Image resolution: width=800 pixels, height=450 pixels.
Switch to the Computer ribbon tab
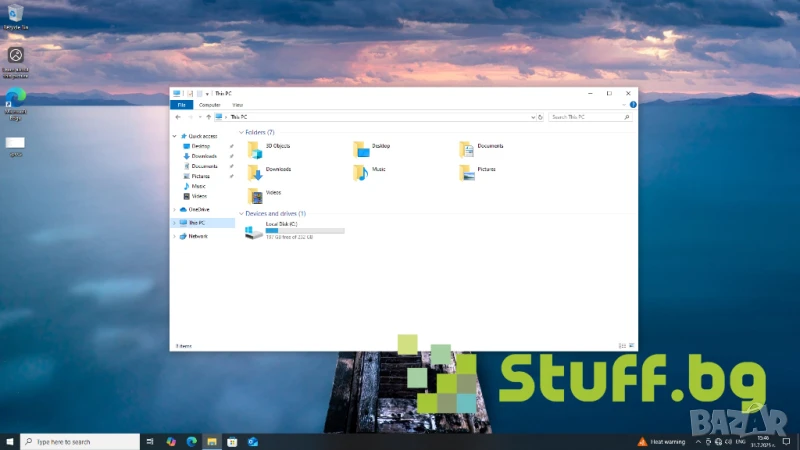pos(209,104)
